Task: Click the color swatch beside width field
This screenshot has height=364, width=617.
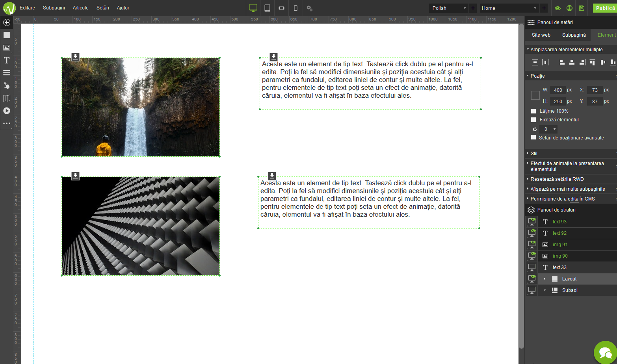Action: click(535, 95)
